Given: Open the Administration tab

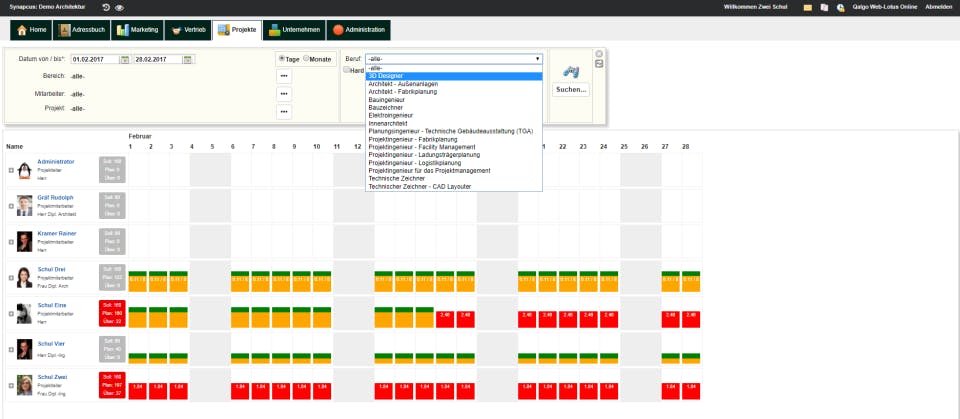Looking at the screenshot, I should pyautogui.click(x=358, y=30).
